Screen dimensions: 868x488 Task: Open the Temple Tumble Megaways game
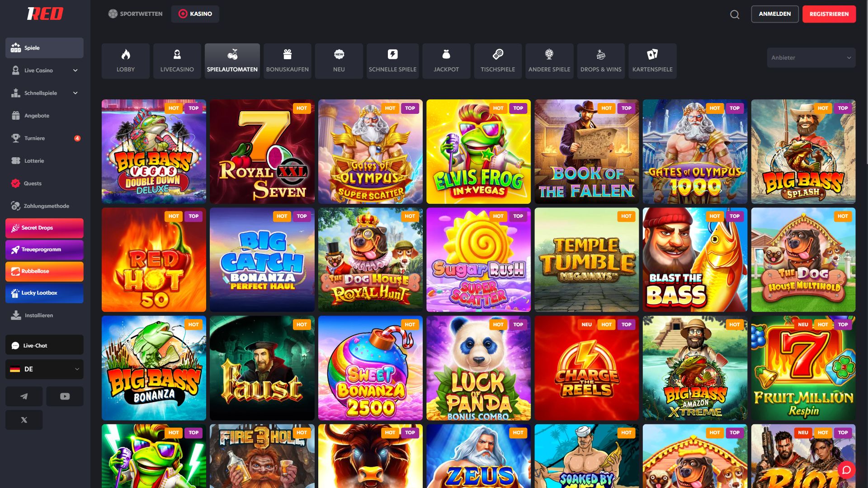[587, 260]
